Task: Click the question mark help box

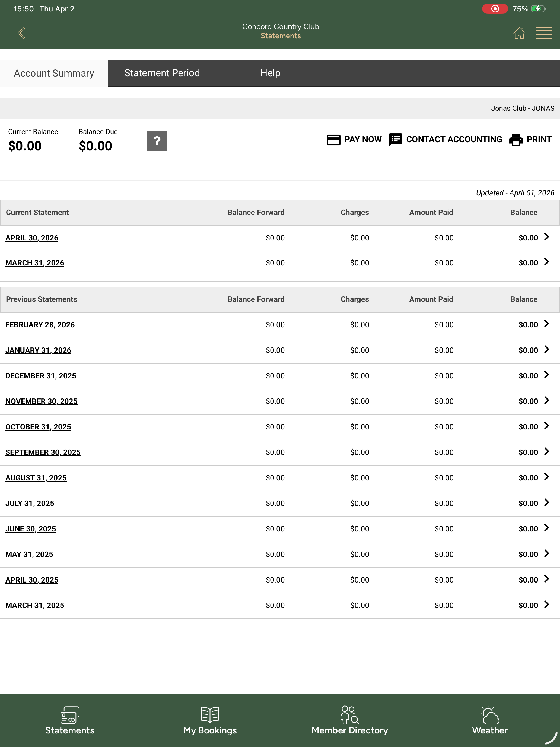Action: pyautogui.click(x=157, y=141)
